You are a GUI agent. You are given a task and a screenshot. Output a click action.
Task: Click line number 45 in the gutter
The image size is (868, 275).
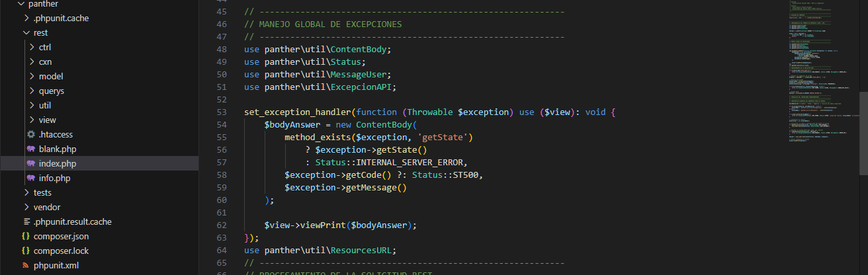(222, 12)
